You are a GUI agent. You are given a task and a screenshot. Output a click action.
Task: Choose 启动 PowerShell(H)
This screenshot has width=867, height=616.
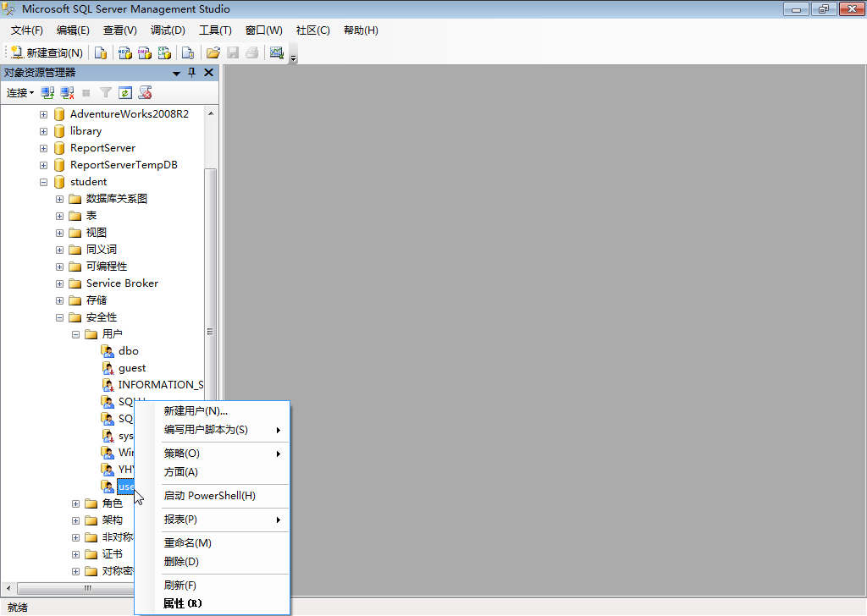213,496
